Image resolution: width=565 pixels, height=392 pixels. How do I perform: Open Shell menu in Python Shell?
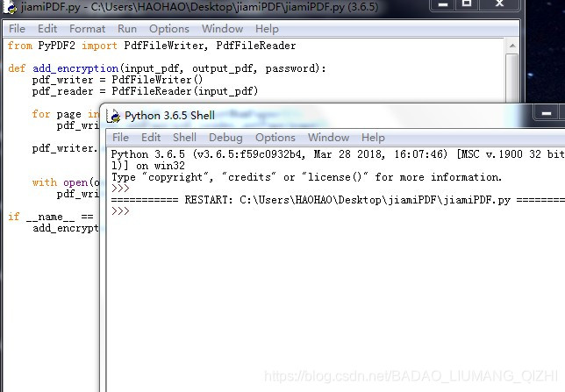tap(184, 138)
